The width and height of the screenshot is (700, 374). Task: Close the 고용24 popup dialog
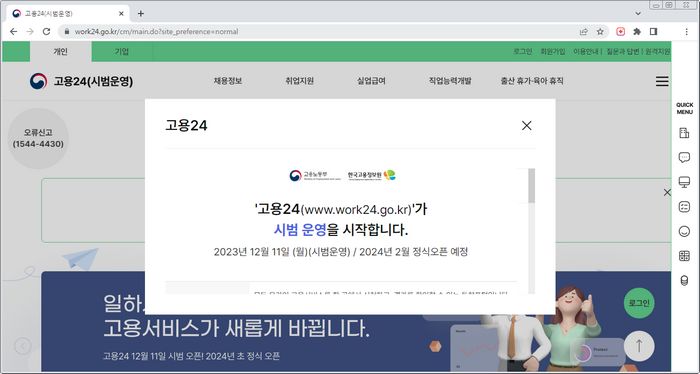tap(526, 125)
